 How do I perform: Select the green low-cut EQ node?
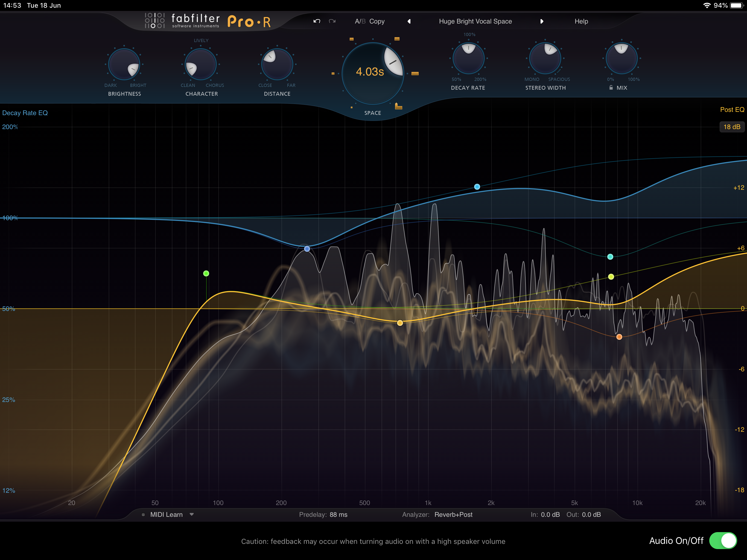(x=206, y=273)
